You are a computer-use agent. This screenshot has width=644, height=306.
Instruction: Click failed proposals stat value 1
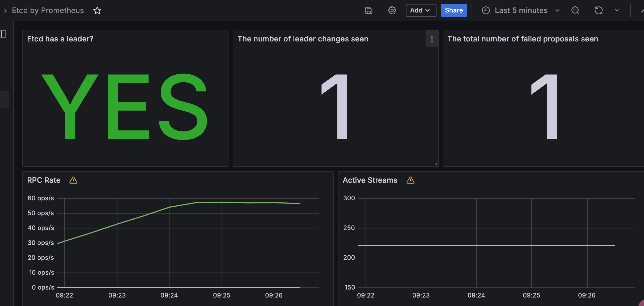(545, 107)
